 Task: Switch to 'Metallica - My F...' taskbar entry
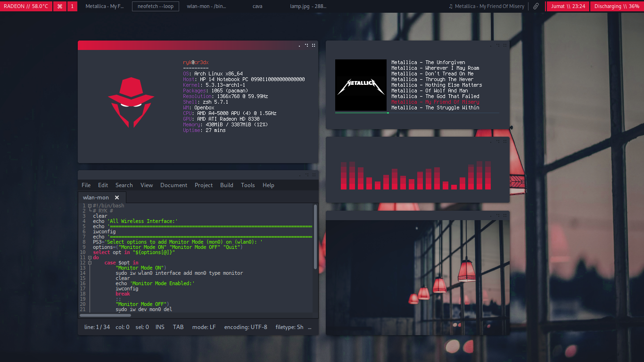click(x=105, y=6)
